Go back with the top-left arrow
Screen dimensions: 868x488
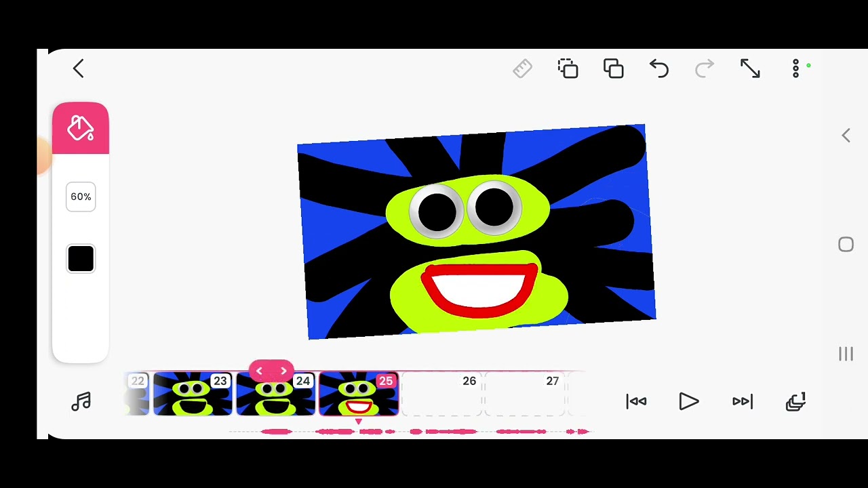[x=78, y=68]
